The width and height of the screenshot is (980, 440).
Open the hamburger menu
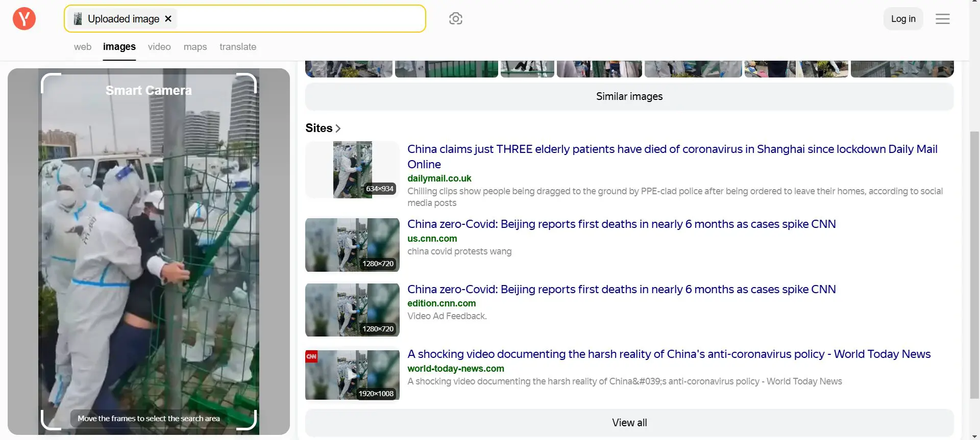click(x=942, y=19)
